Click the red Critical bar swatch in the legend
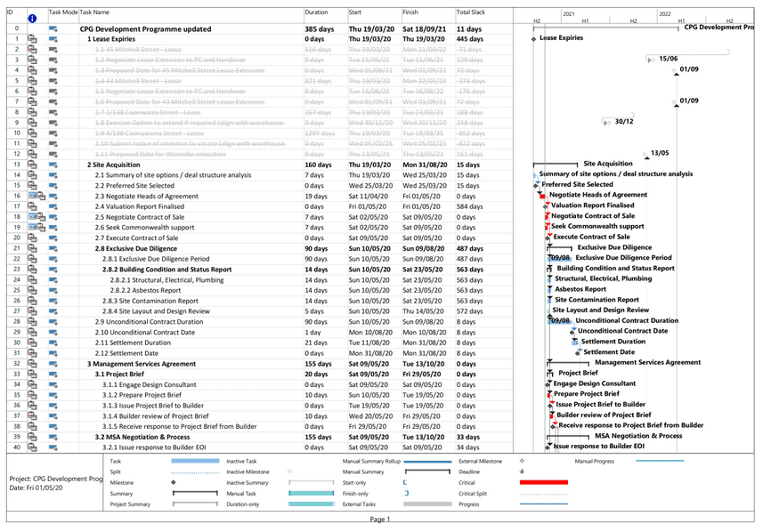The width and height of the screenshot is (771, 532). coord(544,482)
